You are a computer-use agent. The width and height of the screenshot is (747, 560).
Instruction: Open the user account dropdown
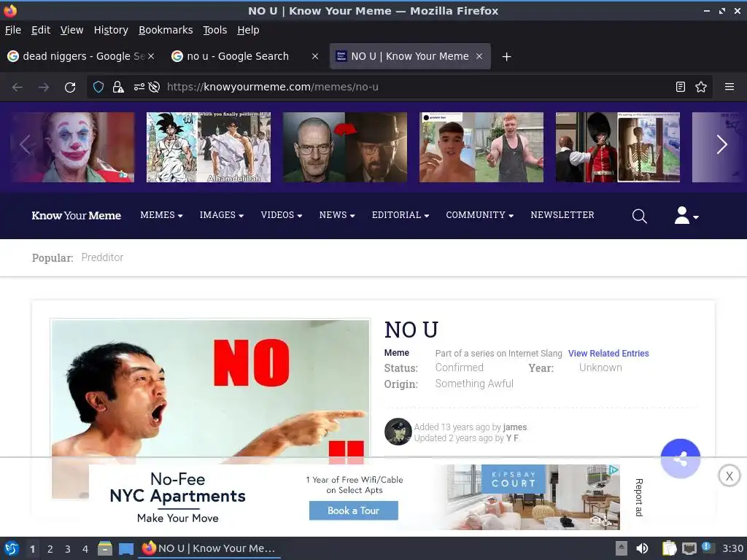pos(686,216)
